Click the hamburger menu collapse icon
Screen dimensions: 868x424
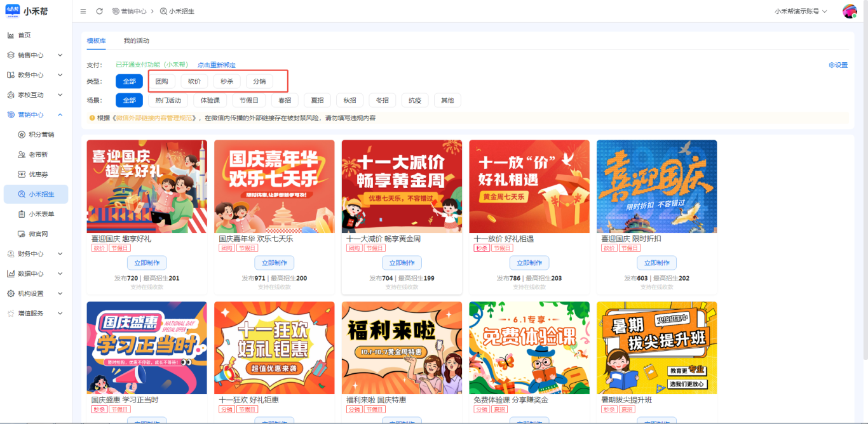[83, 11]
